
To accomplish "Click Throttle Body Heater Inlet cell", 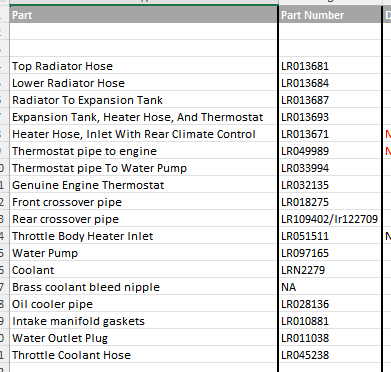I will [x=144, y=236].
